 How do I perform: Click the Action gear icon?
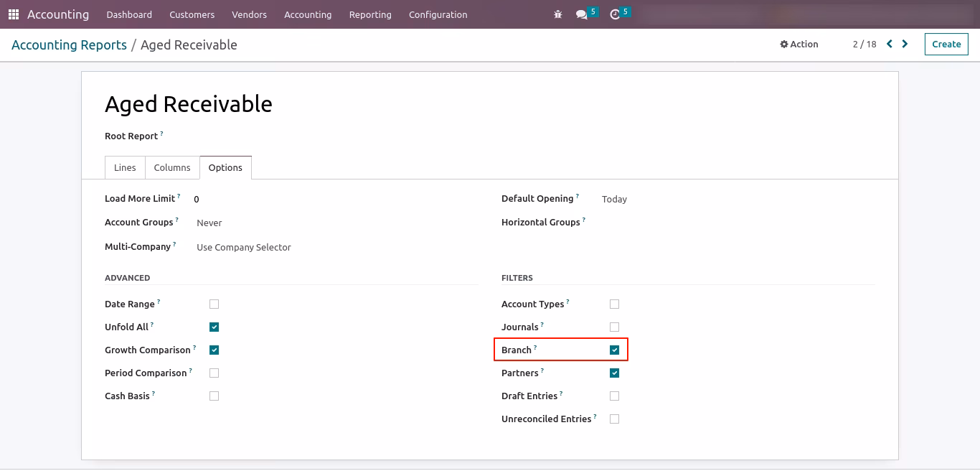click(x=784, y=45)
